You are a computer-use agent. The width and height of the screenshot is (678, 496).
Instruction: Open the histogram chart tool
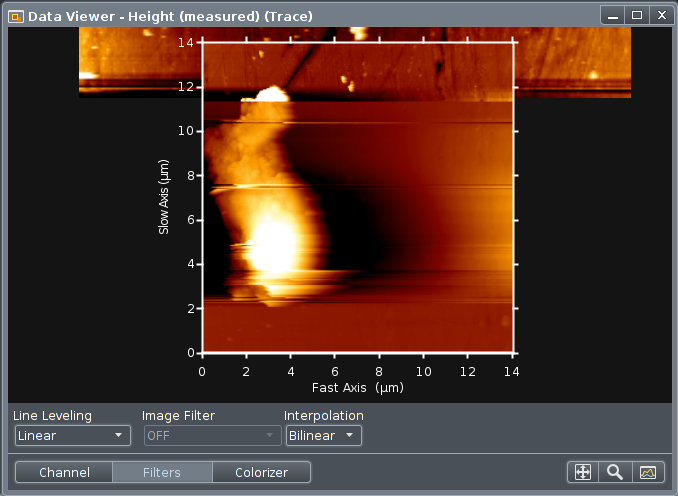(x=648, y=472)
